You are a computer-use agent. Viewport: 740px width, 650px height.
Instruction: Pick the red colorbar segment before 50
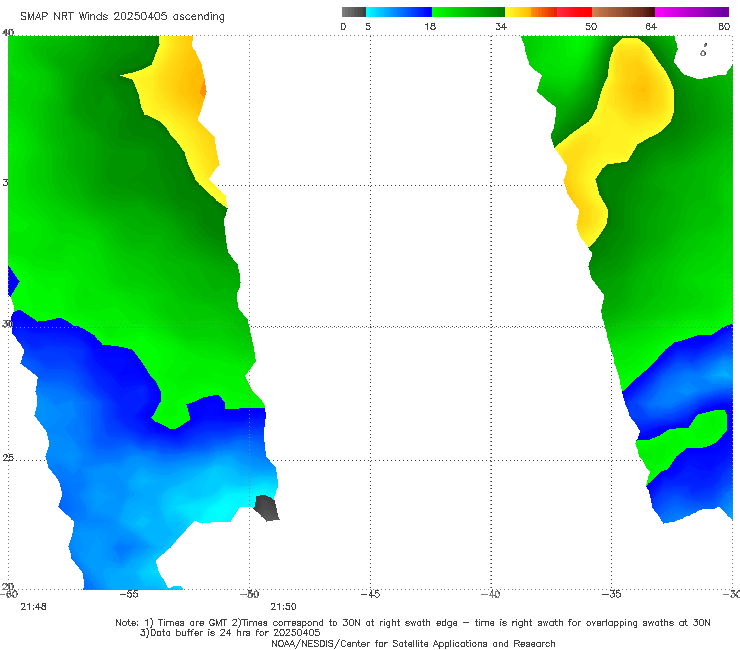point(574,12)
